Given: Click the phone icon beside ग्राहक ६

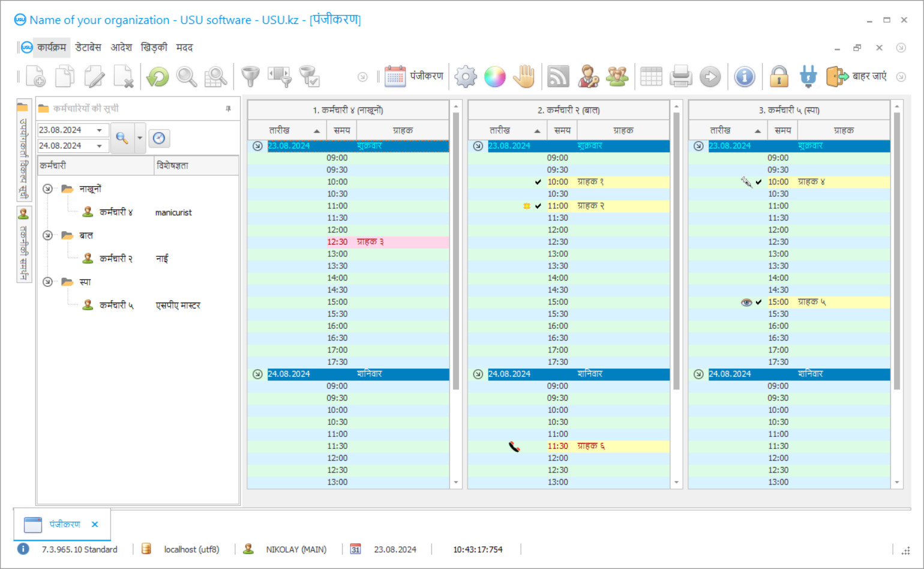Looking at the screenshot, I should (515, 447).
